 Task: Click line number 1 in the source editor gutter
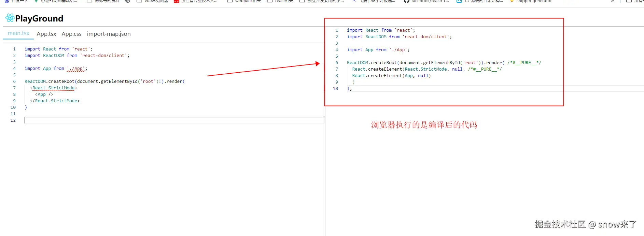[x=14, y=49]
